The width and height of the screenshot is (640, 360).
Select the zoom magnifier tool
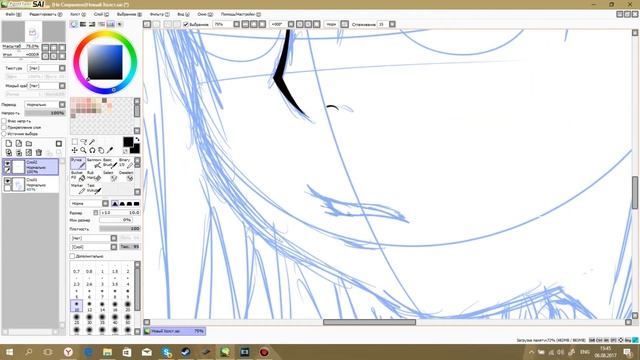84,150
